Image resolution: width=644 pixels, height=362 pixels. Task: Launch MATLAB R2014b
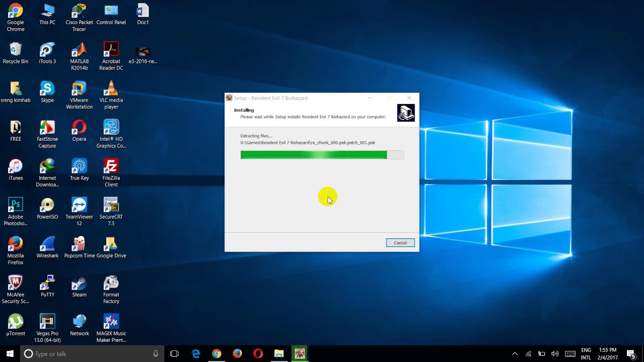(79, 50)
